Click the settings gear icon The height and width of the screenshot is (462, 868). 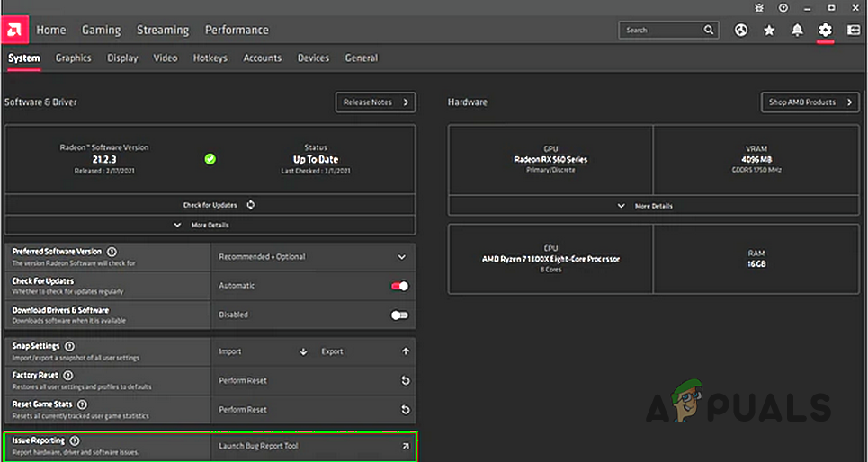(x=825, y=31)
